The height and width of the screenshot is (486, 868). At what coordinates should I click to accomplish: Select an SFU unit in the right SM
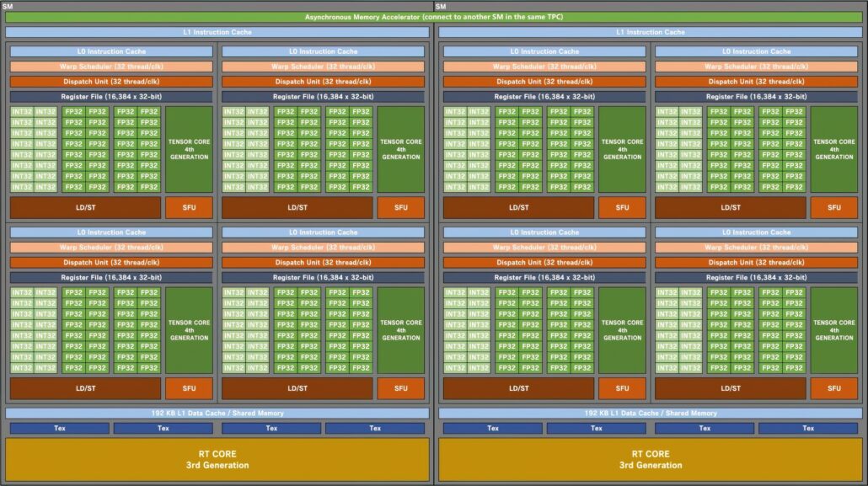click(622, 207)
